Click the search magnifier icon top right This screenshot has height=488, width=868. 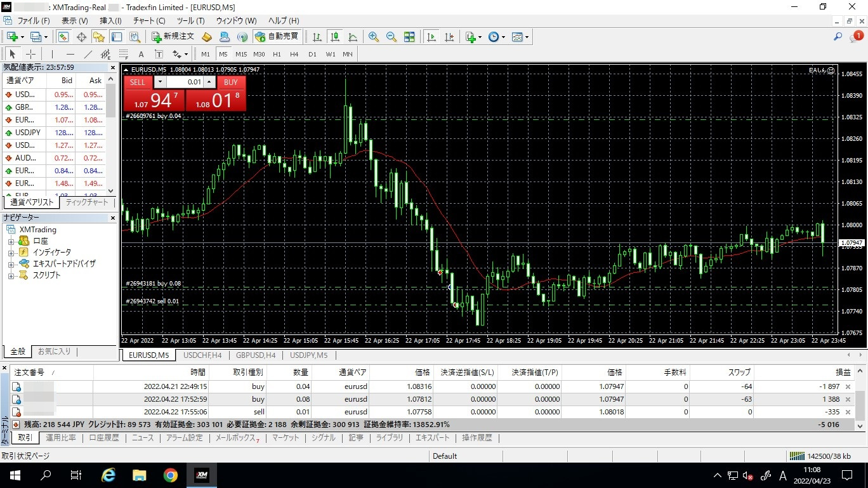click(x=838, y=37)
